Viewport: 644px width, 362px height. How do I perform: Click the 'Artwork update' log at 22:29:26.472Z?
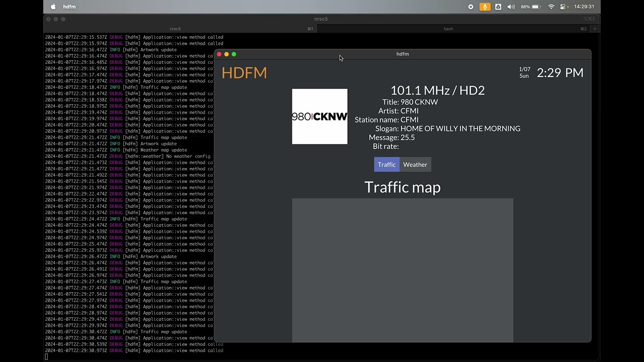coord(111,256)
